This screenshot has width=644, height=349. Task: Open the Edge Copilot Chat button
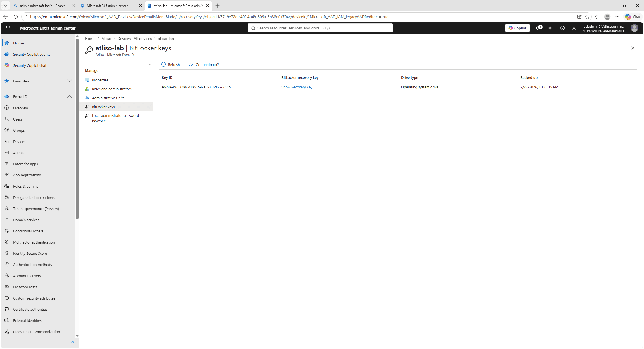[x=633, y=17]
